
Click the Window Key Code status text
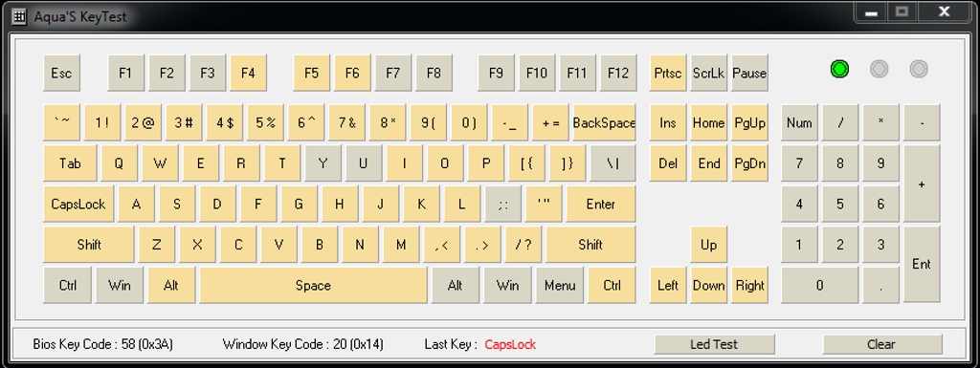(x=303, y=344)
